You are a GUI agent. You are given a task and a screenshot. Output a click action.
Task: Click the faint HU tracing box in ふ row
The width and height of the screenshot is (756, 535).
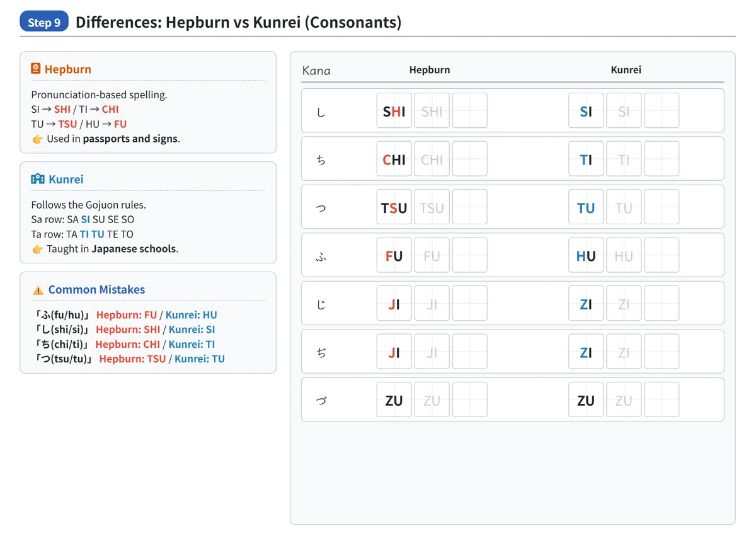(624, 255)
